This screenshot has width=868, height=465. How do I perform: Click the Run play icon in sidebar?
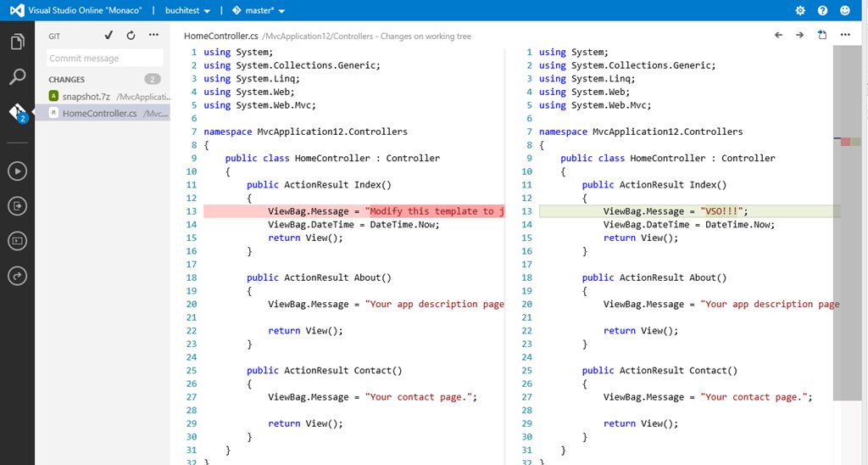pos(17,171)
